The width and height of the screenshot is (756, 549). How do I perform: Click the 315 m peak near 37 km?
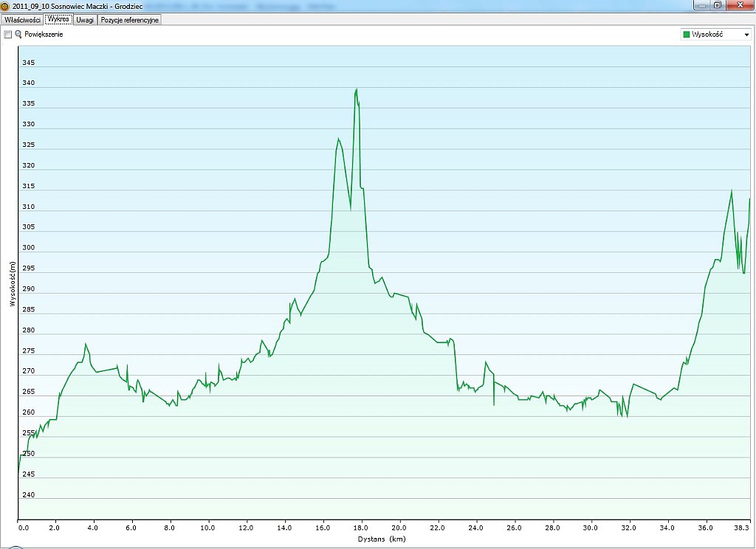[x=732, y=190]
